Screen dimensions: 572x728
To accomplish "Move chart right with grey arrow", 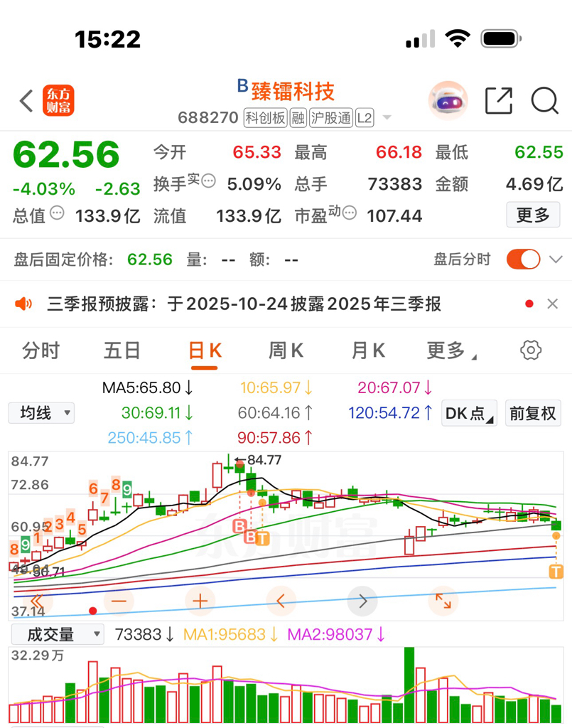I will 362,601.
